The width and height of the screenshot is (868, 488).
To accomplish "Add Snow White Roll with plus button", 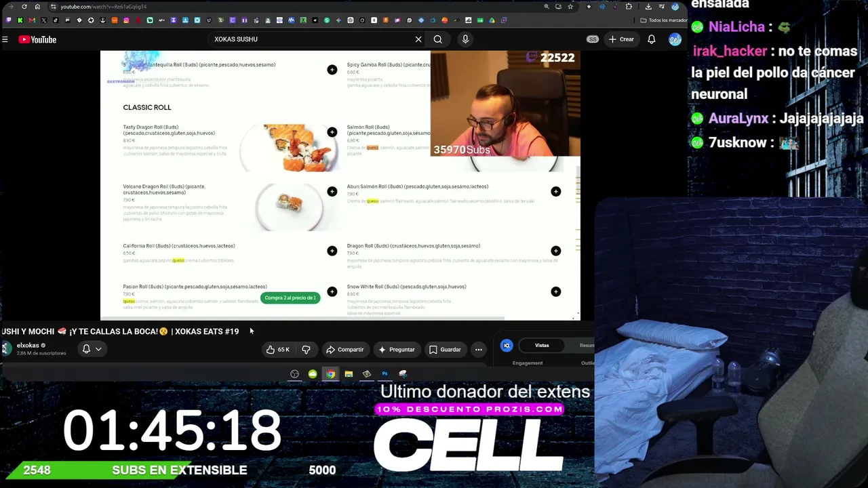I will [555, 291].
